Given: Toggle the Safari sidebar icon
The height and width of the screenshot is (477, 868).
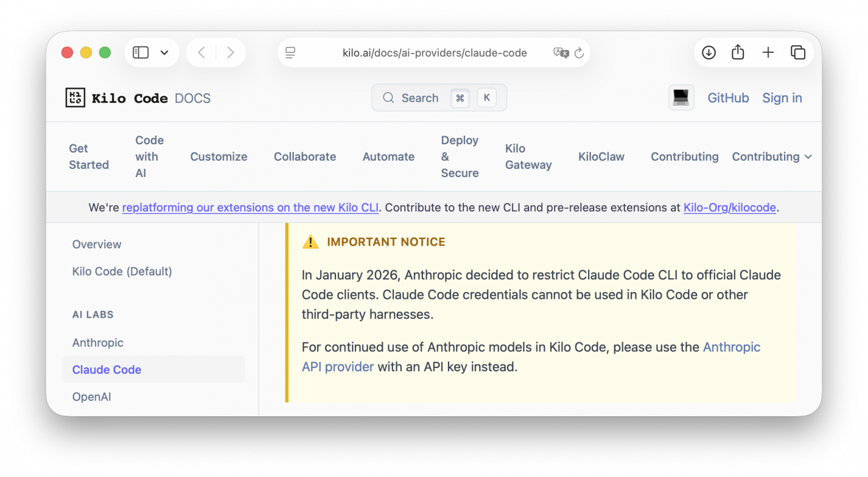Looking at the screenshot, I should pos(141,53).
